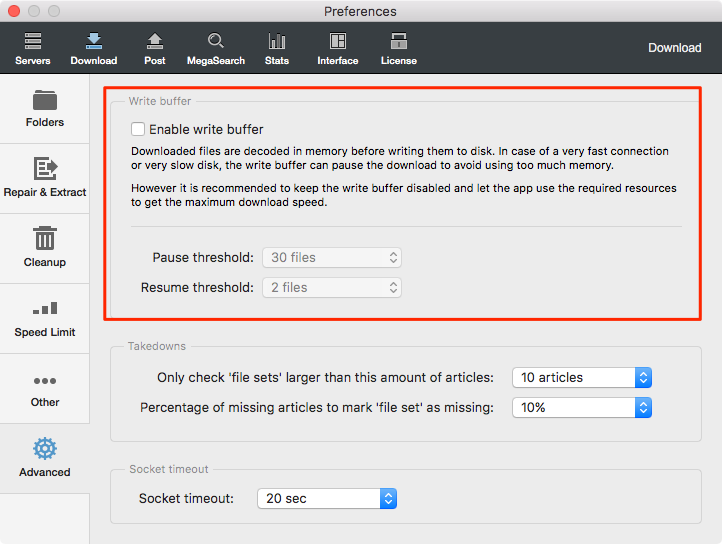This screenshot has width=722, height=544.
Task: Click the 'Pause threshold:' label
Action: point(203,257)
